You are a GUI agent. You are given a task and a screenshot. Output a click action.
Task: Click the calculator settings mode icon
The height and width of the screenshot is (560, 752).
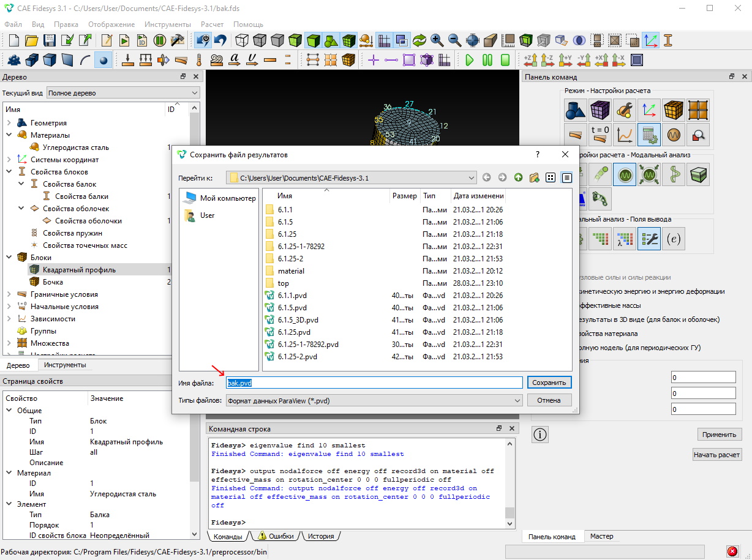649,134
